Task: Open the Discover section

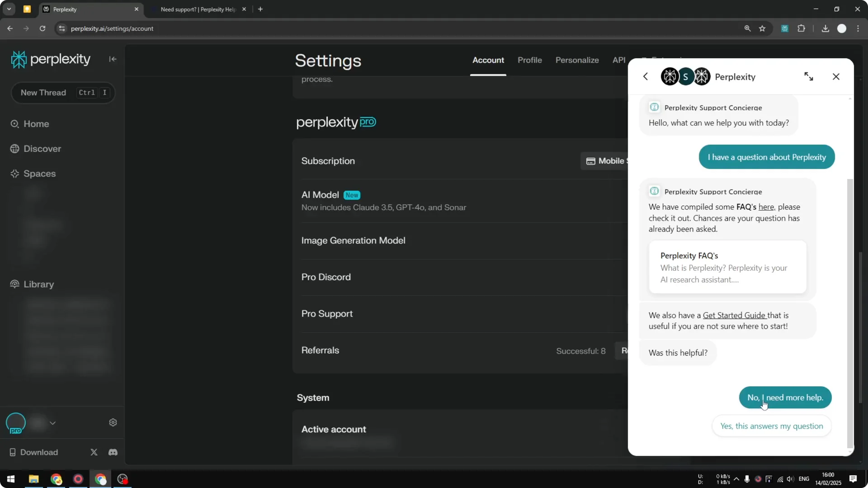Action: click(42, 149)
